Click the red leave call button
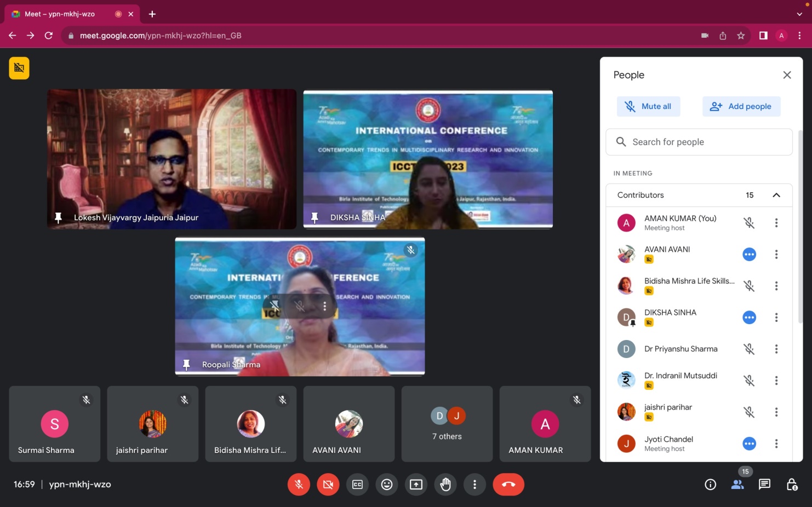Image resolution: width=812 pixels, height=507 pixels. 508,485
